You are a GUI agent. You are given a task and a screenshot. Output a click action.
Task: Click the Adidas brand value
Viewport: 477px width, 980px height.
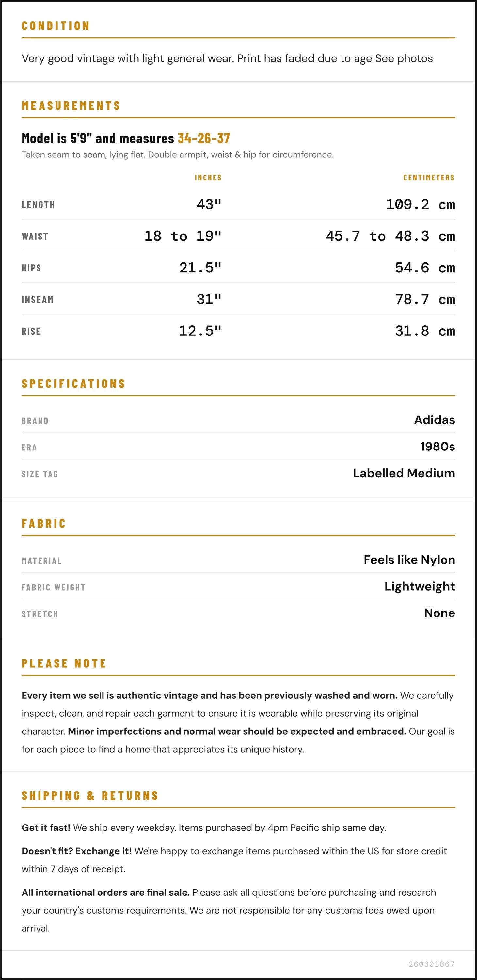tap(435, 420)
